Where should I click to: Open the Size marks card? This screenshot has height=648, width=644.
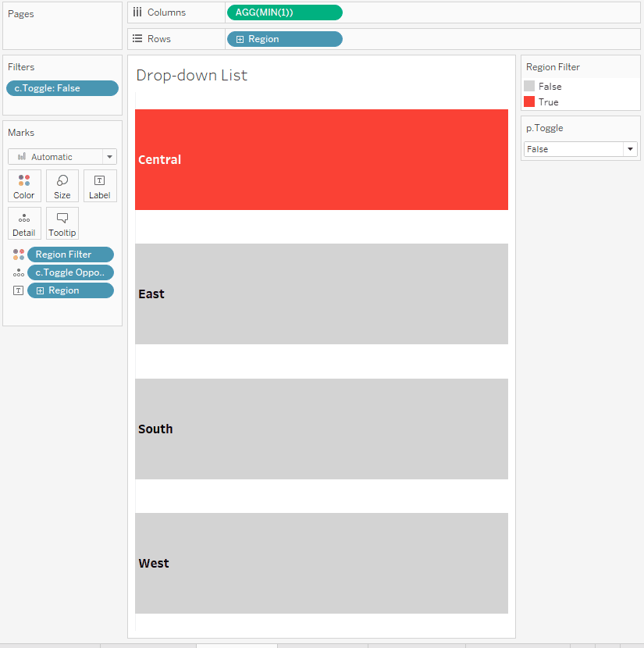62,186
